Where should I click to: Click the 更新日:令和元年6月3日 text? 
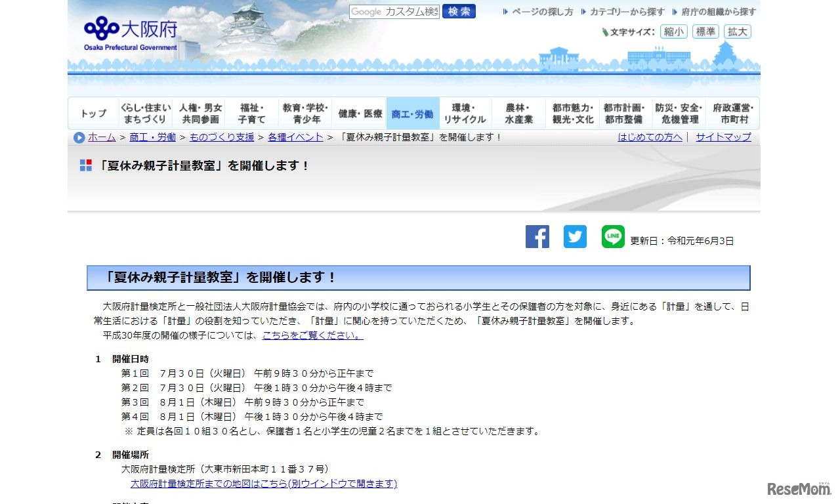682,241
